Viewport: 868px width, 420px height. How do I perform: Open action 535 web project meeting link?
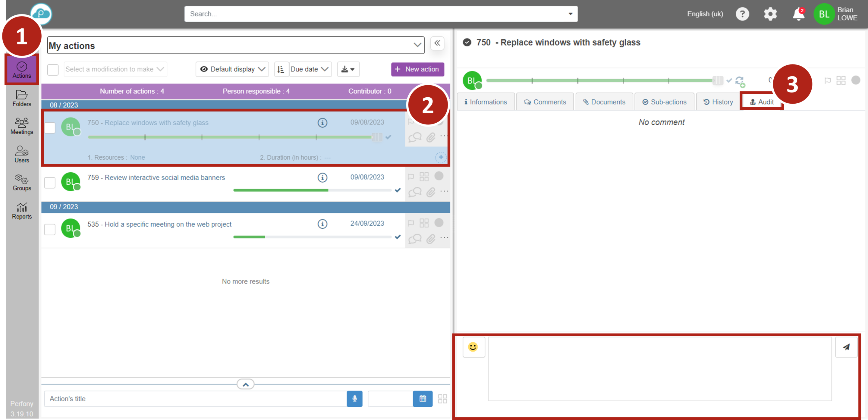click(x=168, y=224)
